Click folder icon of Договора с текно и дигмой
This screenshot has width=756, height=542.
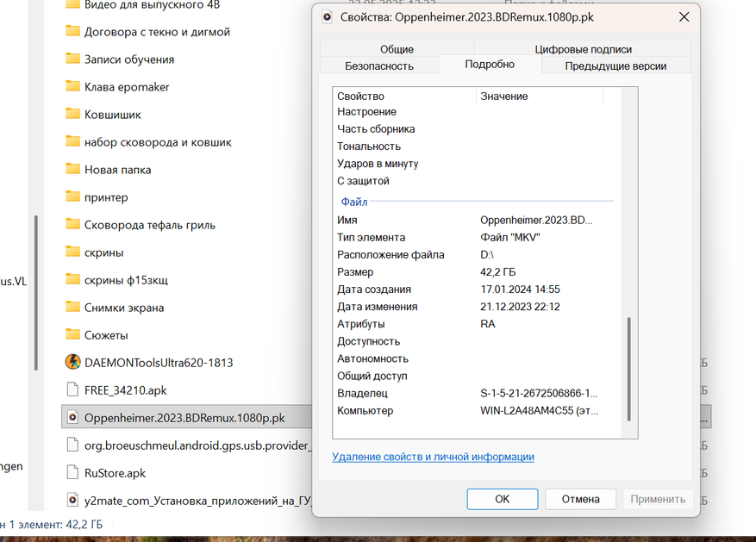[x=72, y=31]
